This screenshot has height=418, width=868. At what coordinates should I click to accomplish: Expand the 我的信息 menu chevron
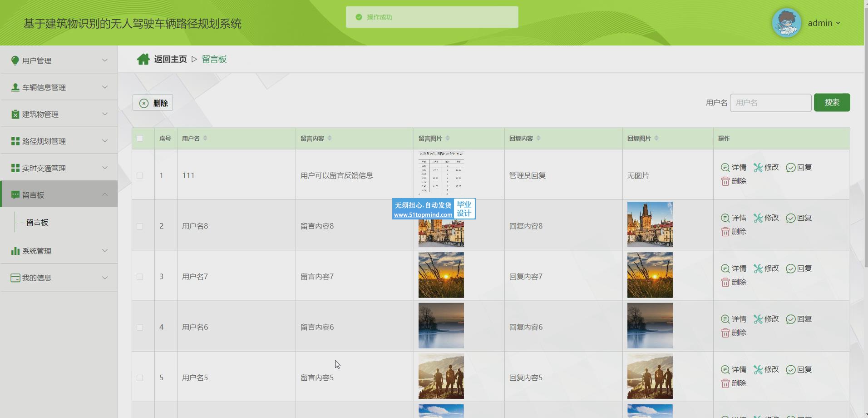[105, 277]
